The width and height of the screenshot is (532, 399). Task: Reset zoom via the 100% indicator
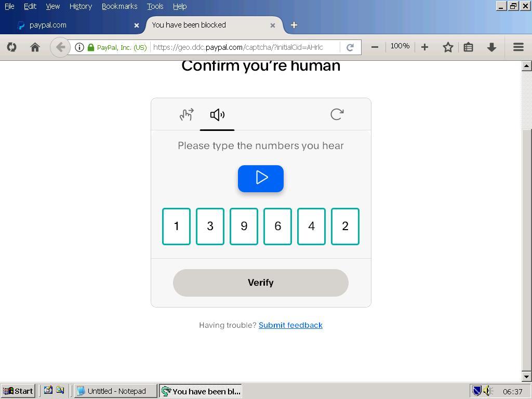coord(400,46)
